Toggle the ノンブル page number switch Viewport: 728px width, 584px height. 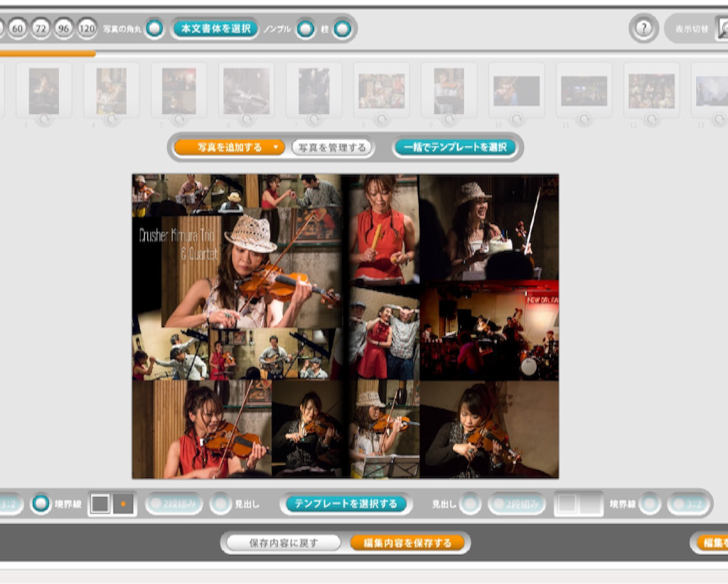point(306,28)
